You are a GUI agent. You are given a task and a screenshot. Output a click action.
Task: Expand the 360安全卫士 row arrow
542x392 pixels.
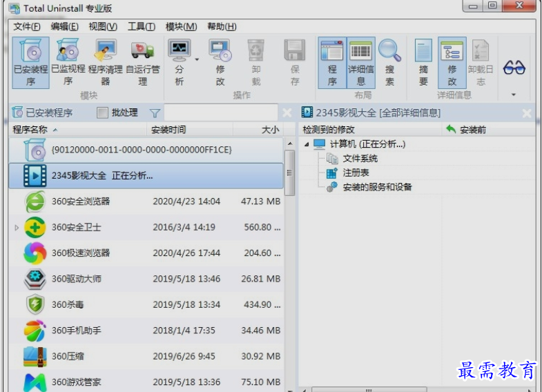tap(17, 227)
